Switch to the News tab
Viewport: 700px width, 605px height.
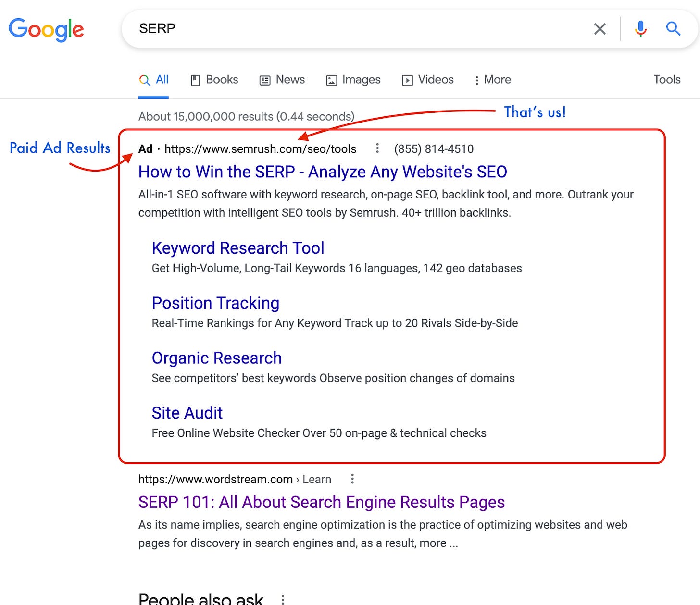[x=282, y=80]
